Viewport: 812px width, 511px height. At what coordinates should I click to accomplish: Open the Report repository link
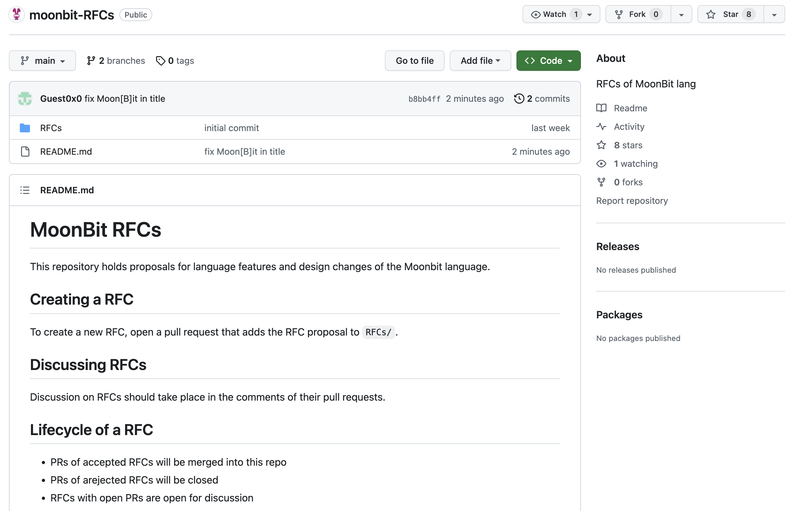pyautogui.click(x=632, y=201)
